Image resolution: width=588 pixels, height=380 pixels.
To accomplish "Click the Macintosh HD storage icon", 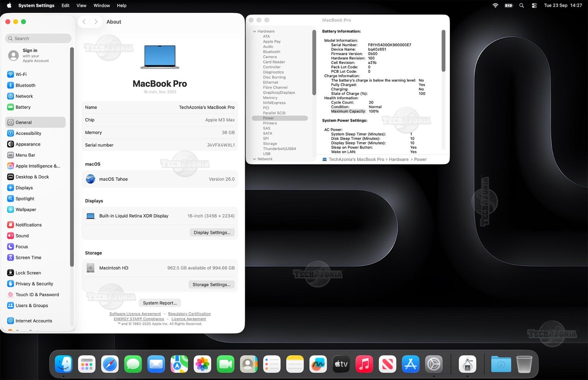I will click(90, 268).
